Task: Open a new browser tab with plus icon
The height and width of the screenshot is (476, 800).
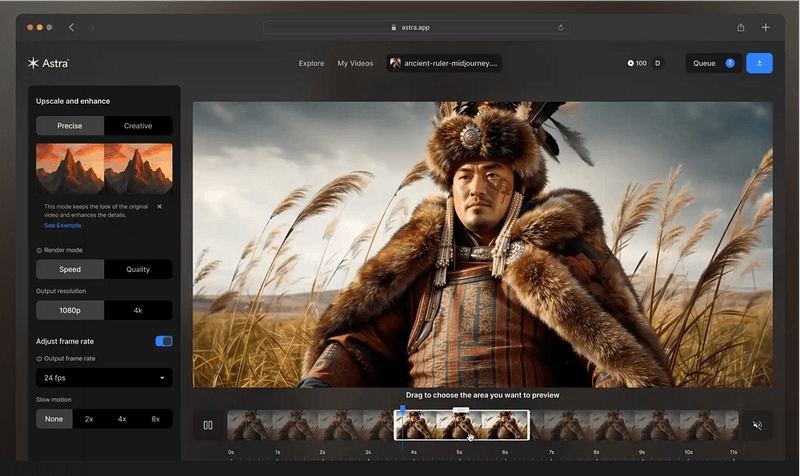Action: click(765, 28)
